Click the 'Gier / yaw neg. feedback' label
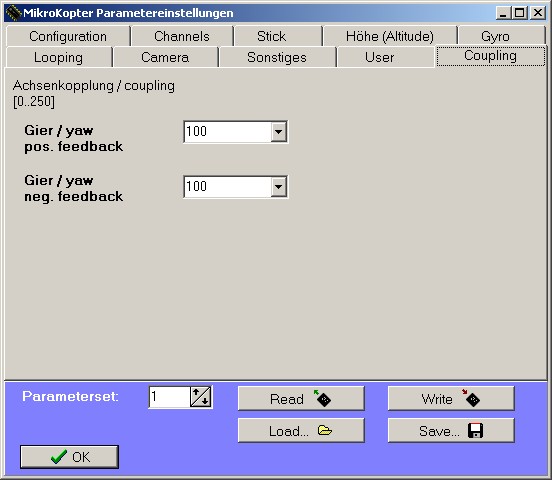Screen dimensions: 552x480 point(74,188)
